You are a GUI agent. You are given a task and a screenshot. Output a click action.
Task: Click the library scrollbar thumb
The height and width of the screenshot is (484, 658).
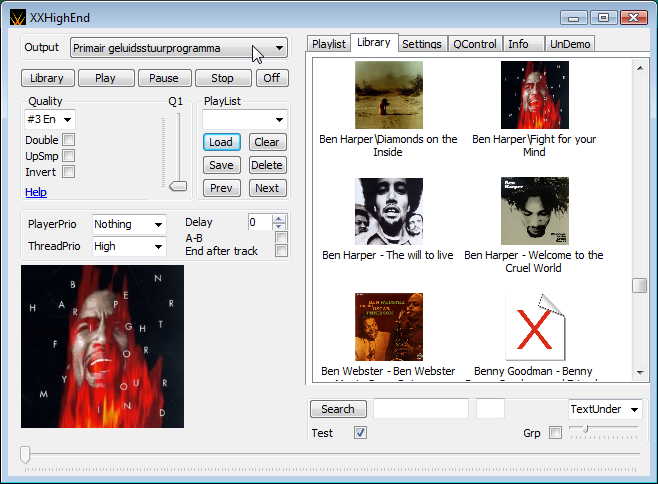(x=640, y=285)
